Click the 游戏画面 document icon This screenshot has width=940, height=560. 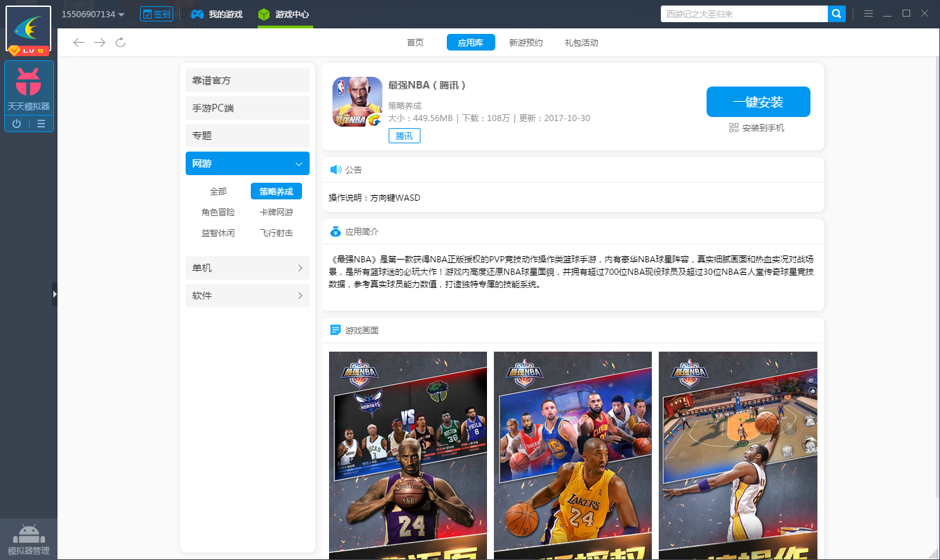[x=336, y=330]
